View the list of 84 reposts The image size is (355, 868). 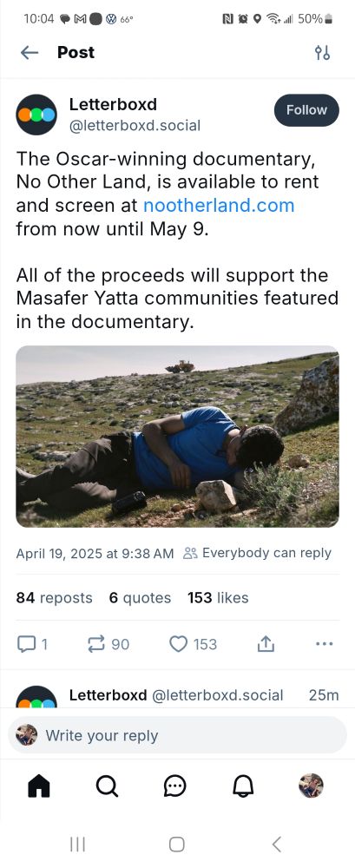point(55,598)
